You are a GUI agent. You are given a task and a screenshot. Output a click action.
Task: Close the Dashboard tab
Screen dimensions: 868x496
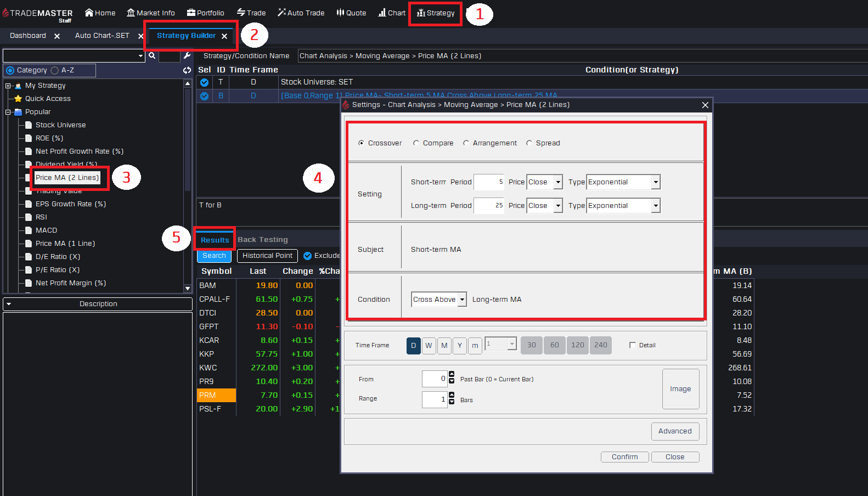point(57,36)
